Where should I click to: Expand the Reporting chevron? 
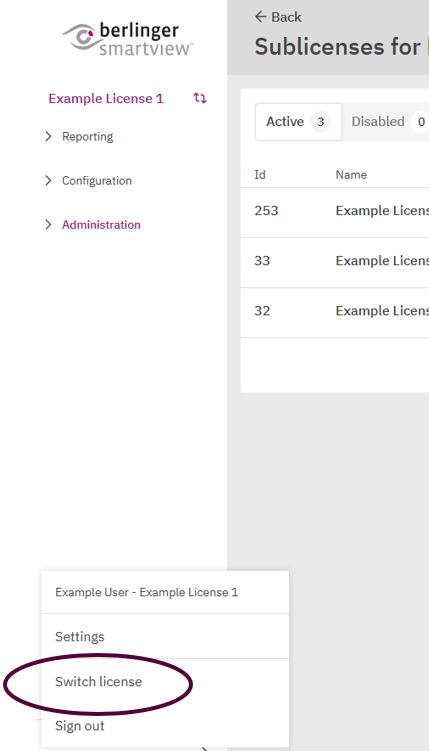[48, 137]
